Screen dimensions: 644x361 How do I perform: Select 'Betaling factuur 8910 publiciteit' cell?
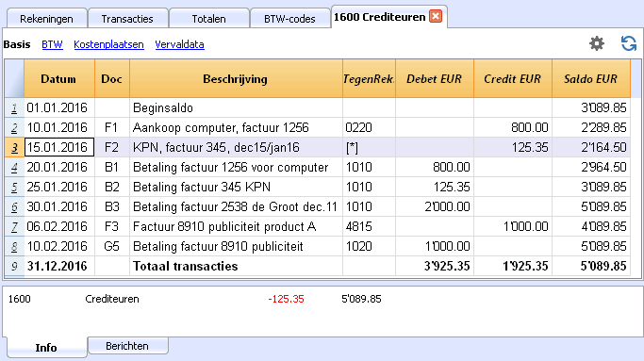pyautogui.click(x=236, y=246)
